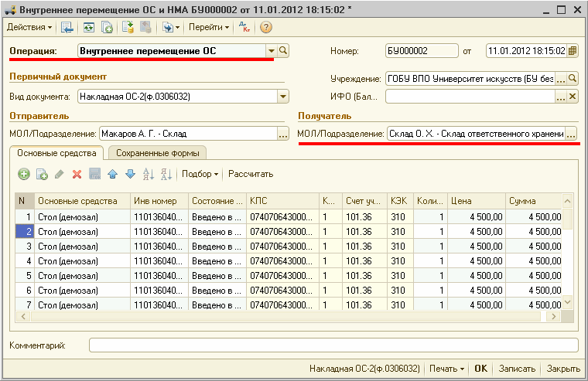Screen dimensions: 588x381
Task: Move row down with blue arrow
Action: [x=130, y=175]
